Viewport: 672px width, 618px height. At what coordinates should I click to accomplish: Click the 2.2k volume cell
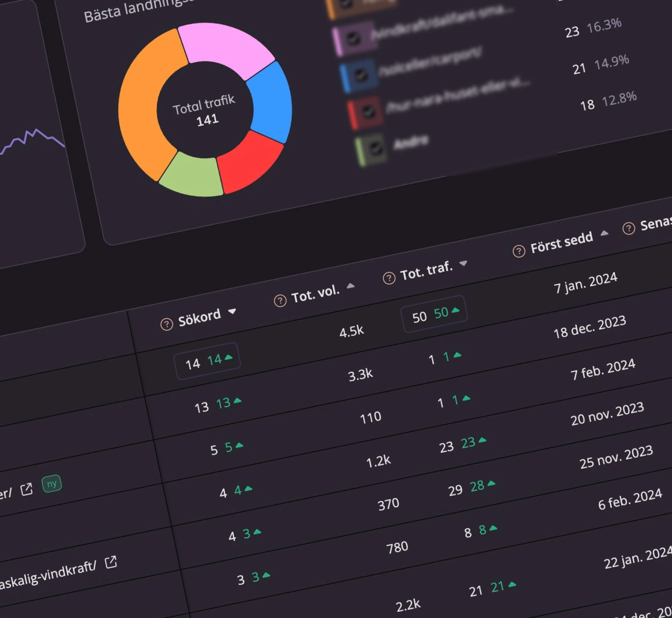pyautogui.click(x=408, y=605)
